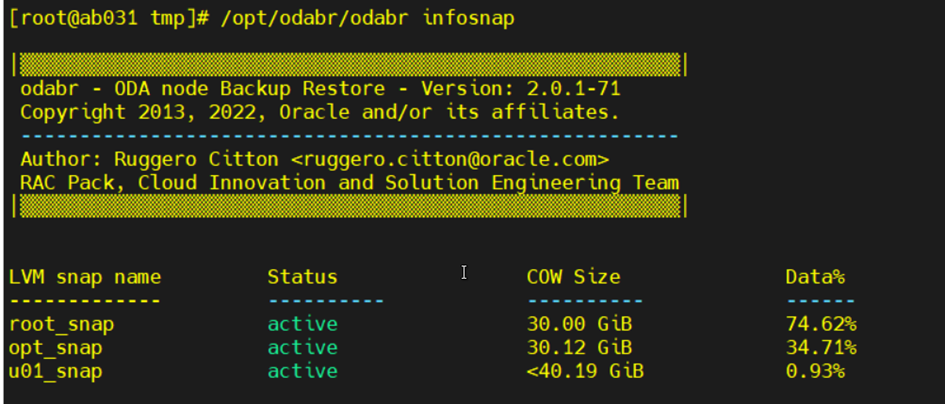Click the 30.12 GiB COW size value
The height and width of the screenshot is (404, 945).
[579, 347]
